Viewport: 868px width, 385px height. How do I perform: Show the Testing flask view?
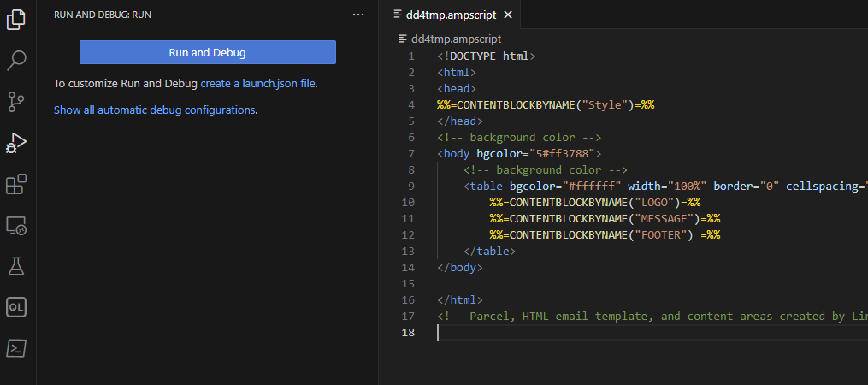[17, 266]
